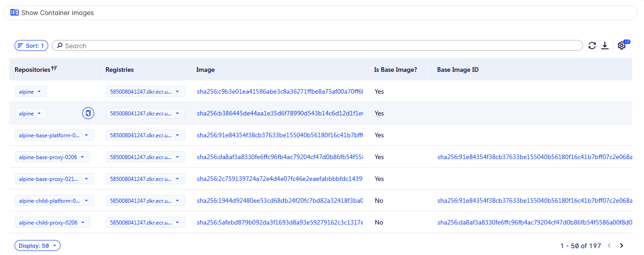Click the Show Container images icon
Viewport: 644px width, 255px height.
pos(15,13)
